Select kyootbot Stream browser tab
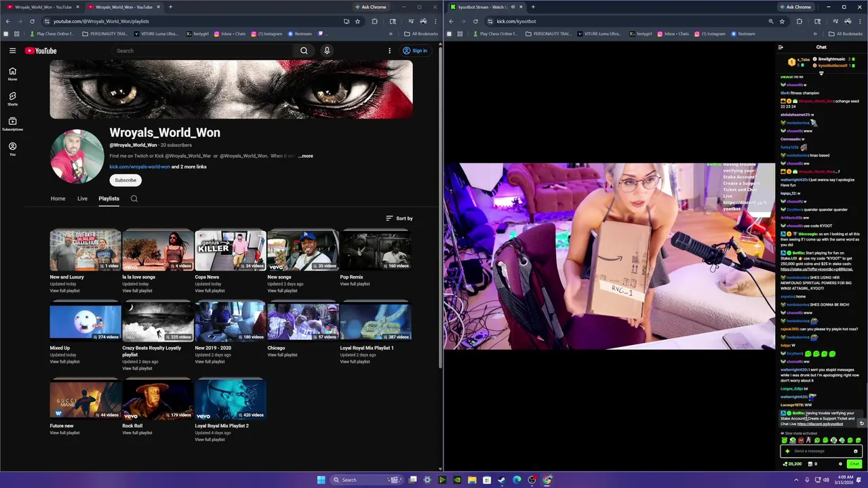 485,7
